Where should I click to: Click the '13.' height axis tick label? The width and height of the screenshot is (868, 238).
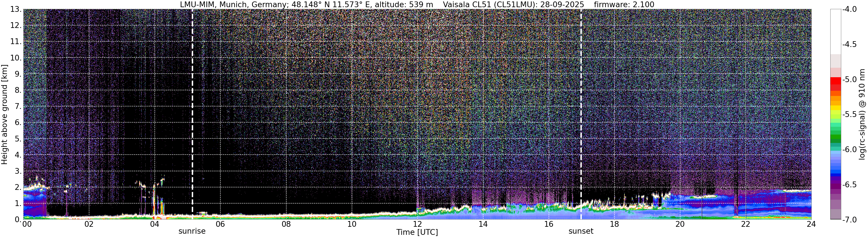pyautogui.click(x=16, y=9)
